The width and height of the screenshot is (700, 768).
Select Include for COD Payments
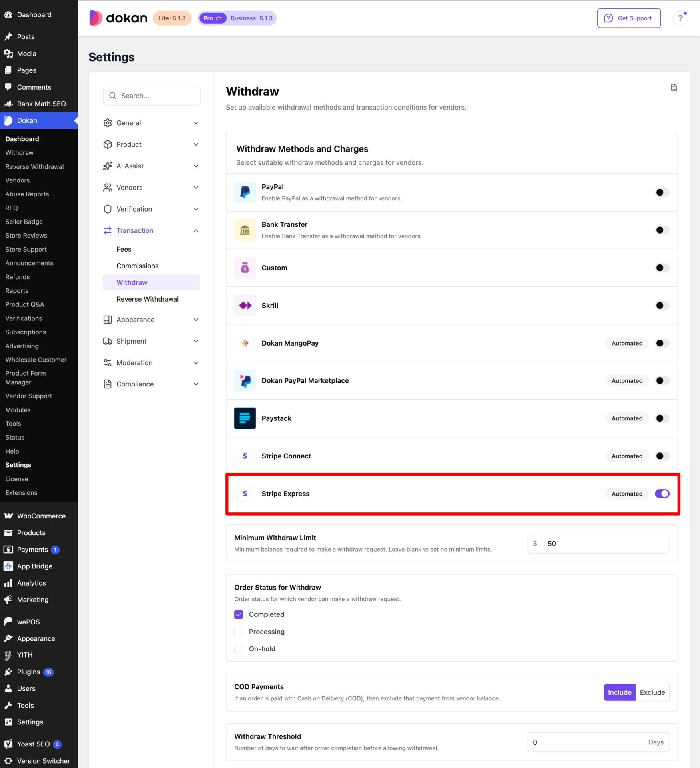(619, 692)
